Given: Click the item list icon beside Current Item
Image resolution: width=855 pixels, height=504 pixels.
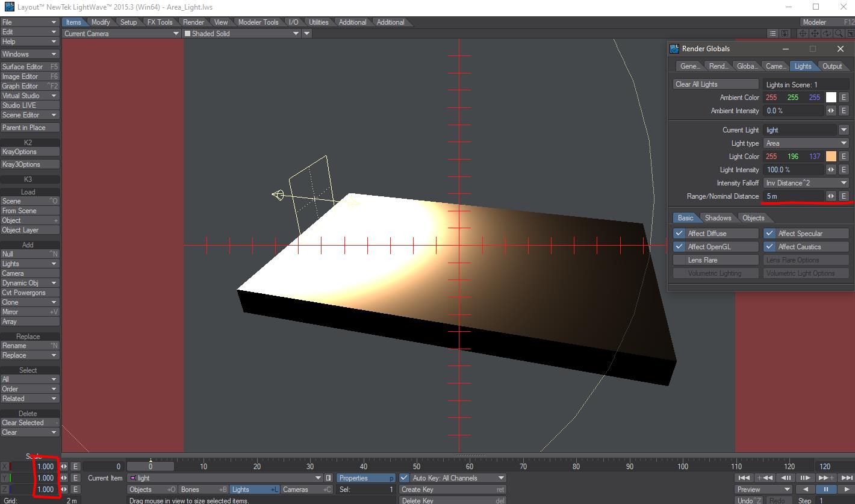Looking at the screenshot, I should tap(328, 478).
